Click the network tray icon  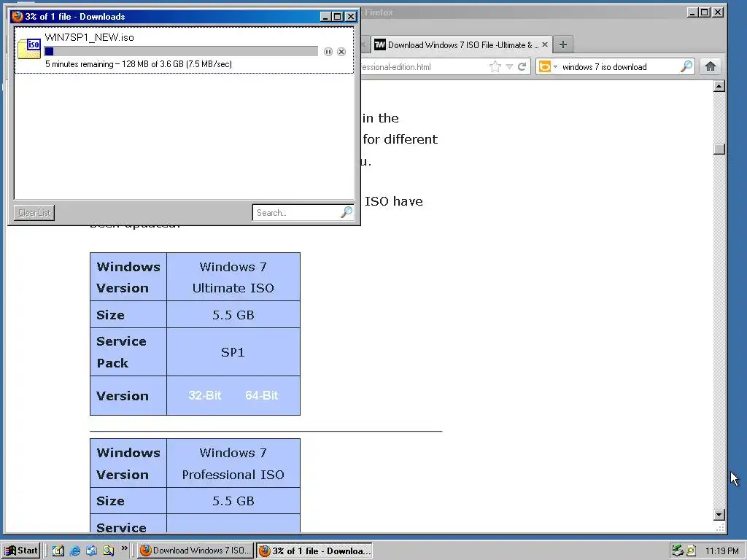[x=678, y=551]
